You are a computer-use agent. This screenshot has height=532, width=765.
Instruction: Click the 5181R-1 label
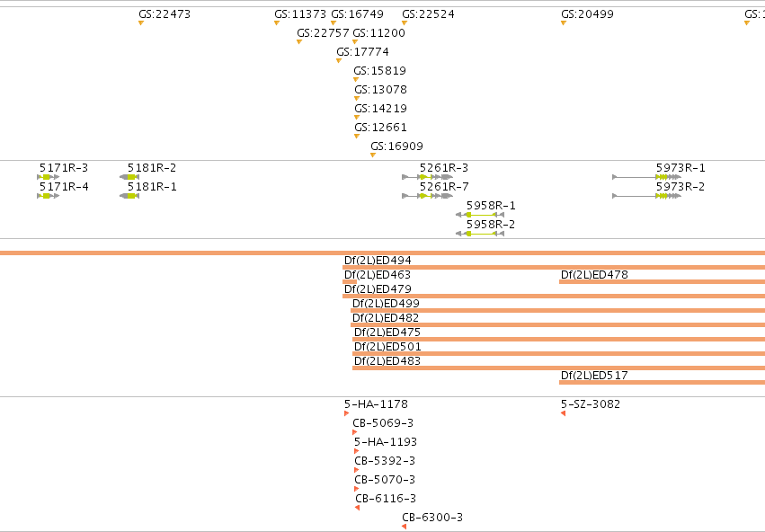tap(152, 187)
